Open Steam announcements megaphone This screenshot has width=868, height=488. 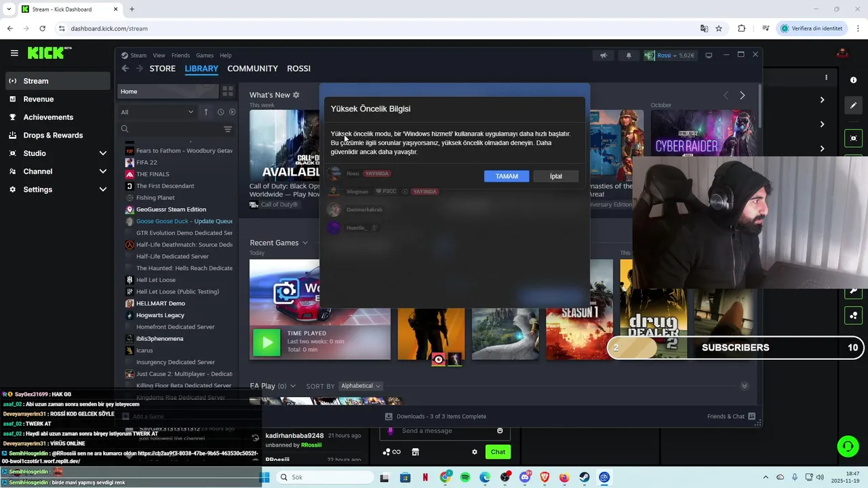(x=604, y=56)
